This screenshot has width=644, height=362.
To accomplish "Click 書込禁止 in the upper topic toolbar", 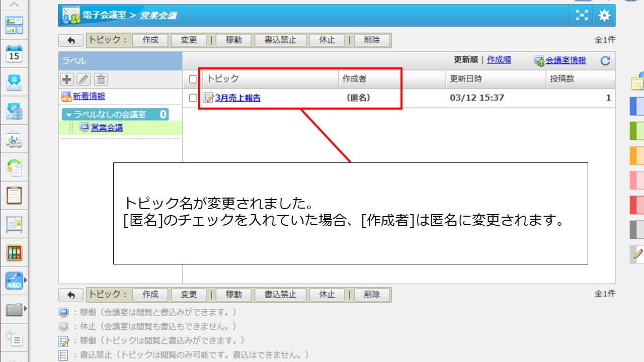I will [x=280, y=40].
